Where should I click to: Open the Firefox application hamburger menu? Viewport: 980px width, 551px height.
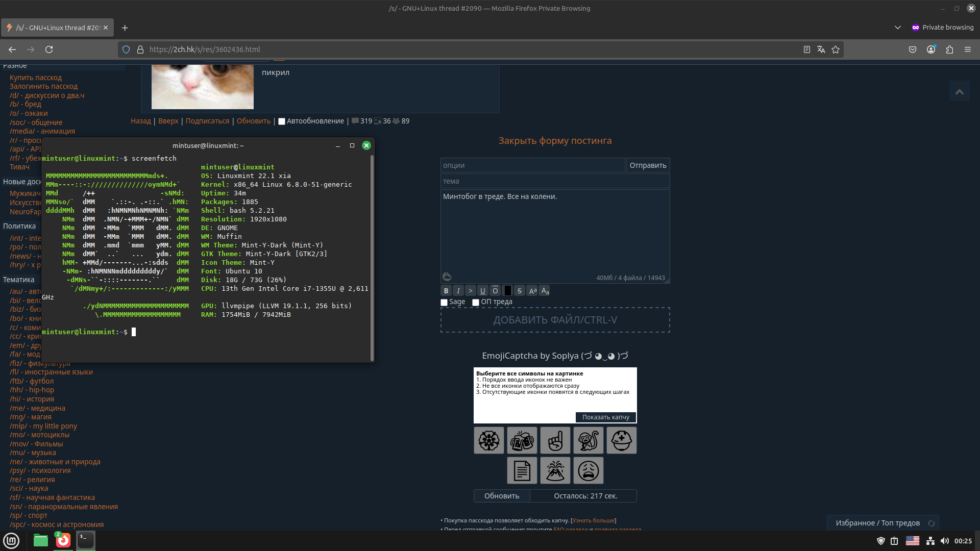click(968, 49)
